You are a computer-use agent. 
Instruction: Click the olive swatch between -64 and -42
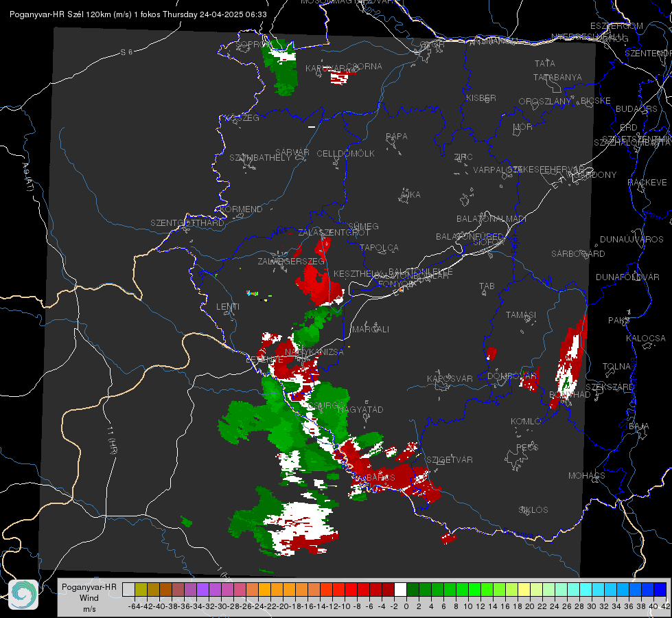tap(141, 590)
